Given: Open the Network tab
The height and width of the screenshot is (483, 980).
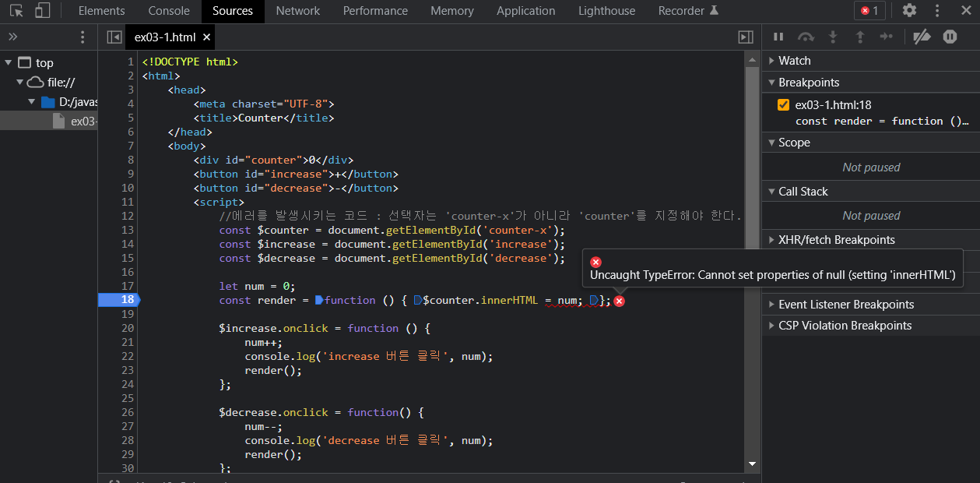Looking at the screenshot, I should point(298,11).
